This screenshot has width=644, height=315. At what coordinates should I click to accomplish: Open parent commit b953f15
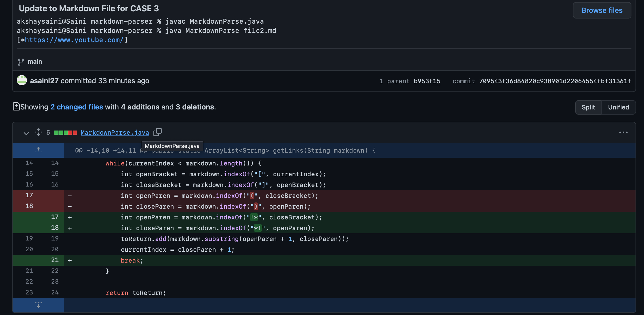[427, 81]
